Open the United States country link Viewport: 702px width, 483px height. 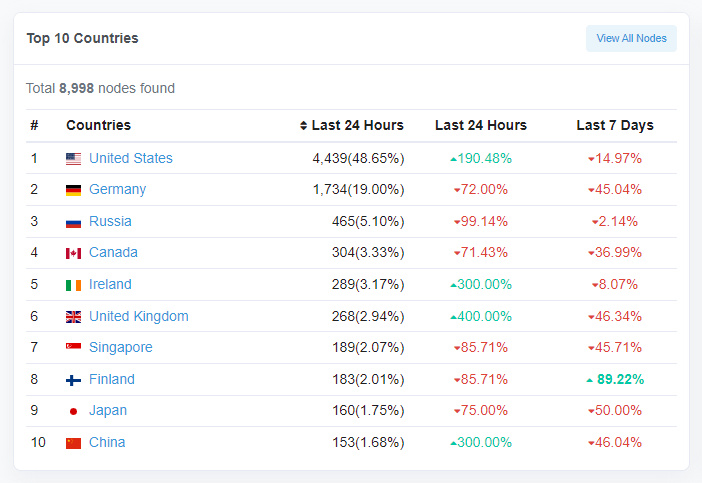click(131, 158)
